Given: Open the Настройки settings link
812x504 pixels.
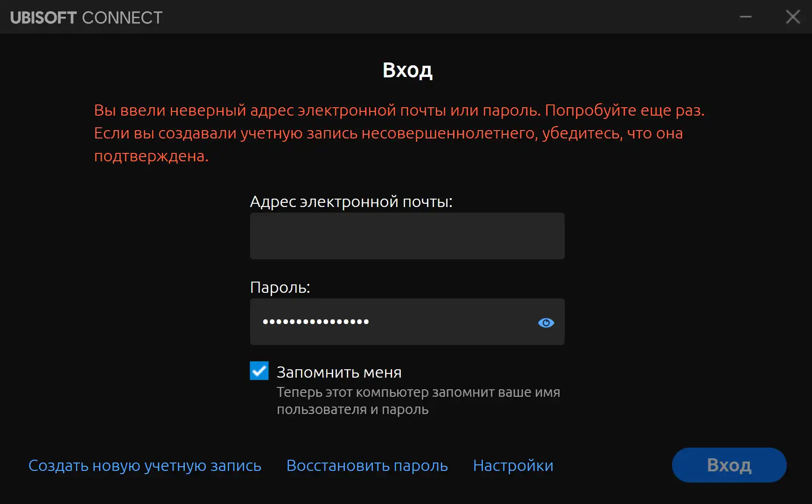Looking at the screenshot, I should tap(513, 466).
